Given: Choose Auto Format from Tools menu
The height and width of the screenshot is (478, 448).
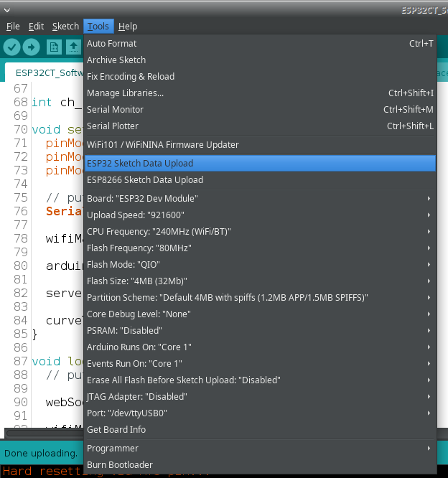Looking at the screenshot, I should coord(259,44).
